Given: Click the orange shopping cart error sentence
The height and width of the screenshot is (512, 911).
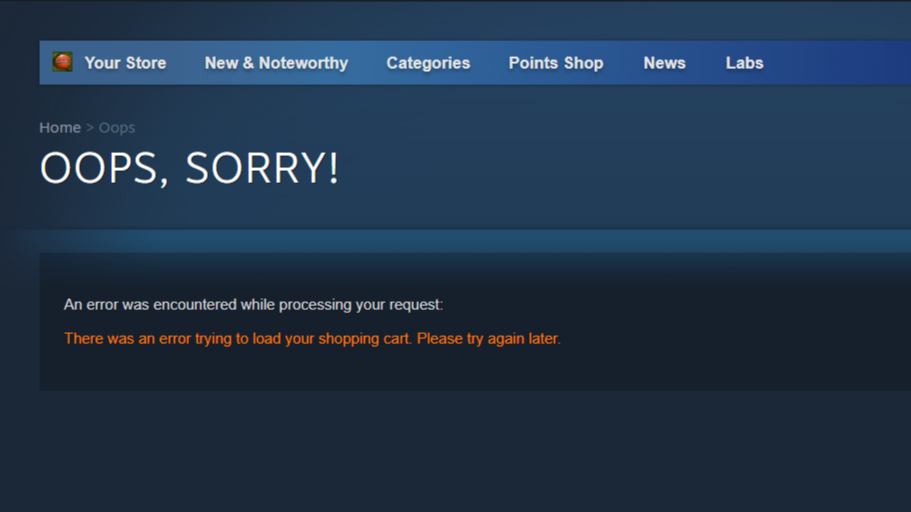Looking at the screenshot, I should click(312, 338).
